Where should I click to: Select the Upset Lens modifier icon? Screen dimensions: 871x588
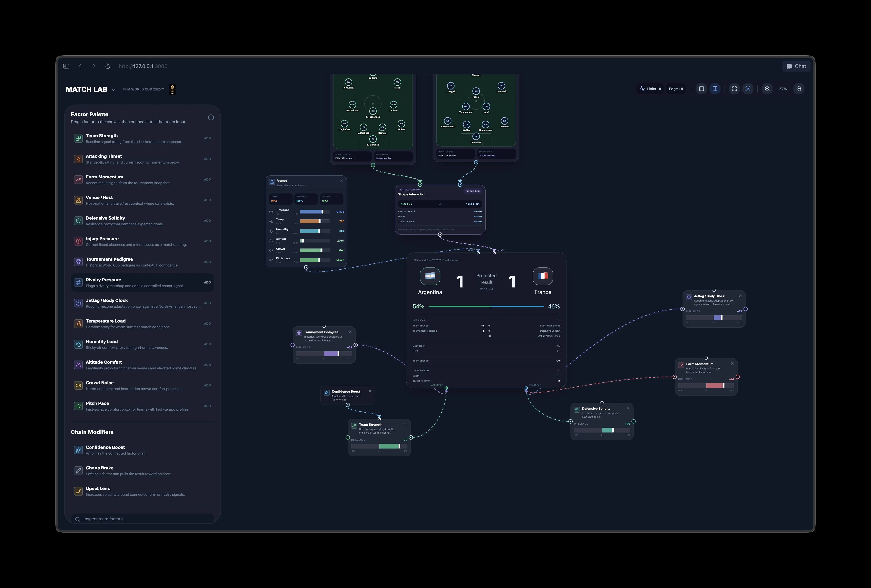pos(78,491)
